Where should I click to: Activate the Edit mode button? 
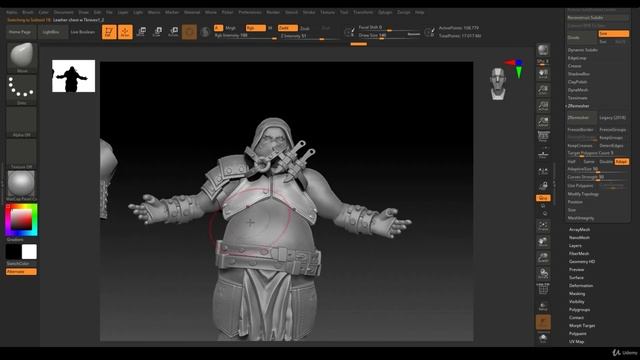pyautogui.click(x=109, y=32)
